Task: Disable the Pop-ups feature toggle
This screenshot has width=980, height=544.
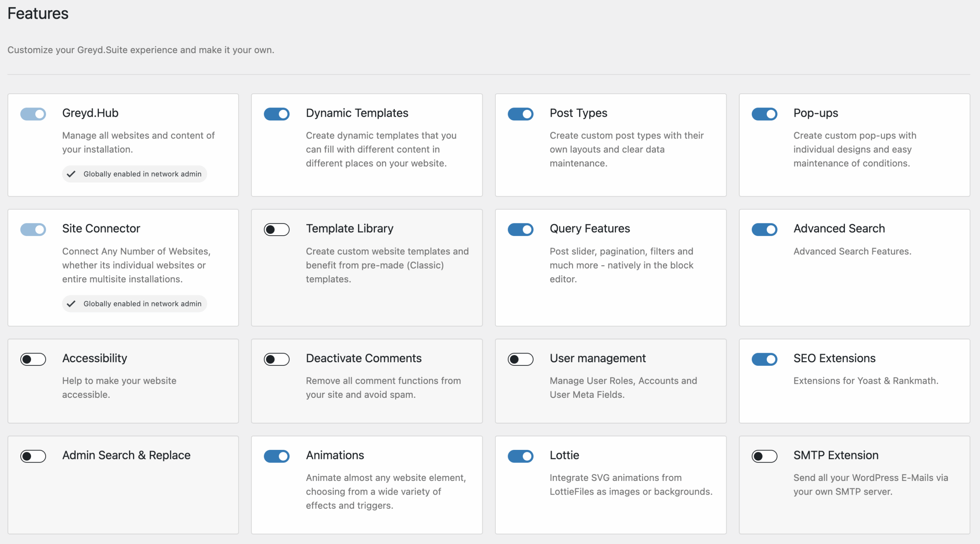Action: 764,114
